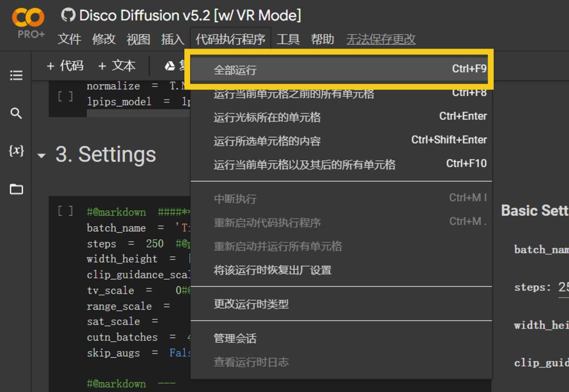Image resolution: width=569 pixels, height=392 pixels.
Task: Click the Colab CO logo
Action: point(28,17)
